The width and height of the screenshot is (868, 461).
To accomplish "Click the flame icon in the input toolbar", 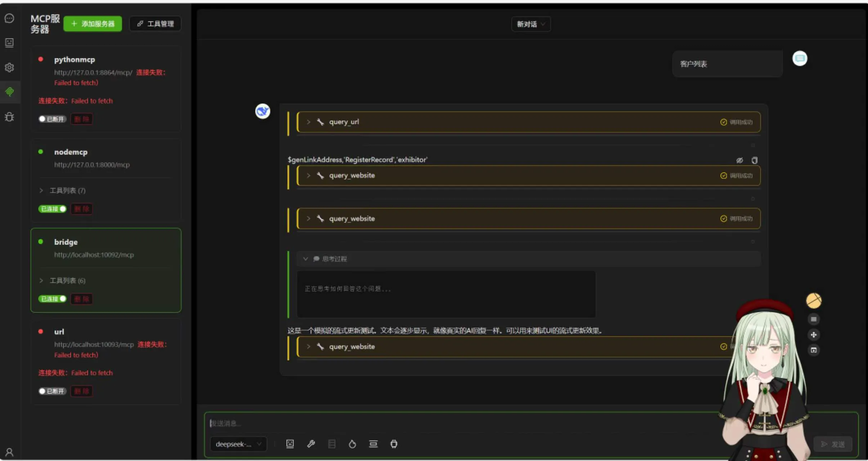I will 352,444.
